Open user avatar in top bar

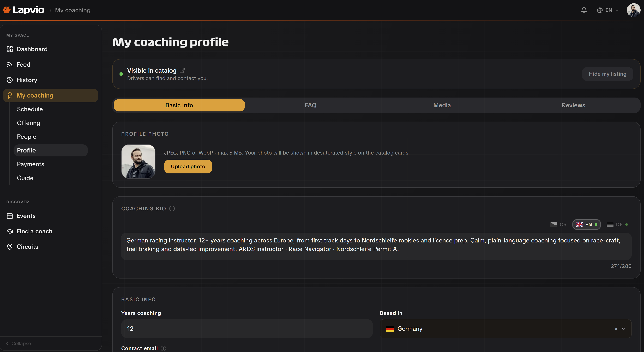(x=633, y=10)
